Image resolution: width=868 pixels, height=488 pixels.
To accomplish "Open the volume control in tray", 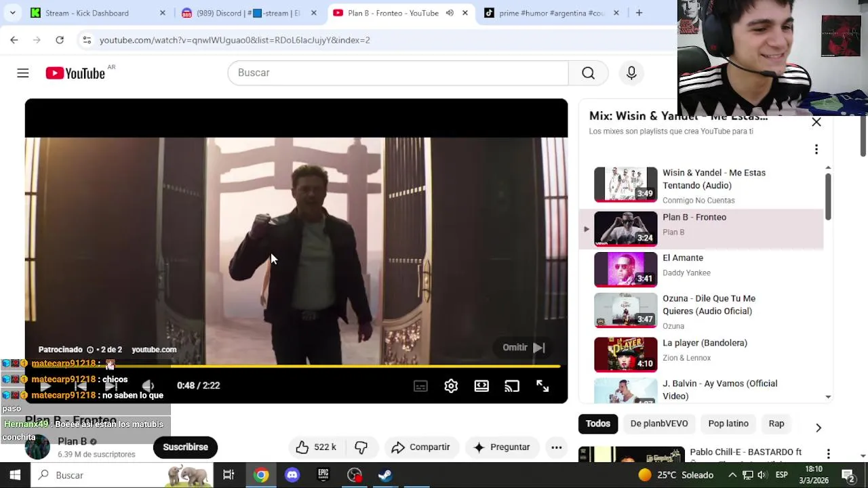I will tap(762, 475).
